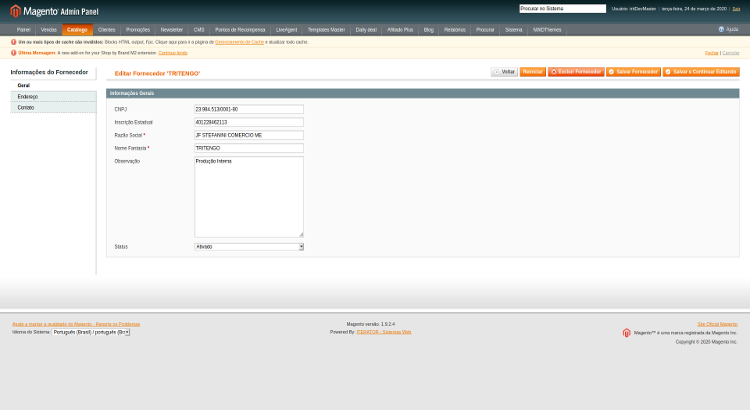
Task: Click the footer Magento trademark logo
Action: [x=627, y=332]
